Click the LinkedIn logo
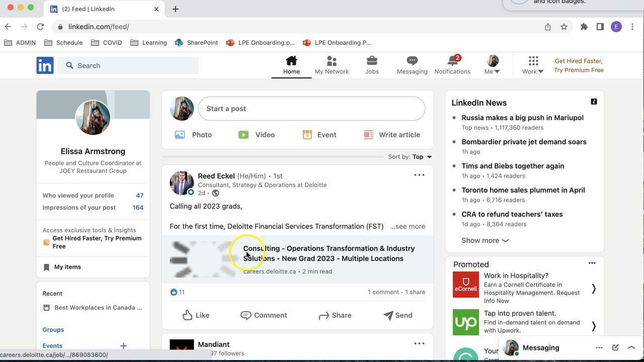Image resolution: width=644 pixels, height=362 pixels. tap(45, 65)
